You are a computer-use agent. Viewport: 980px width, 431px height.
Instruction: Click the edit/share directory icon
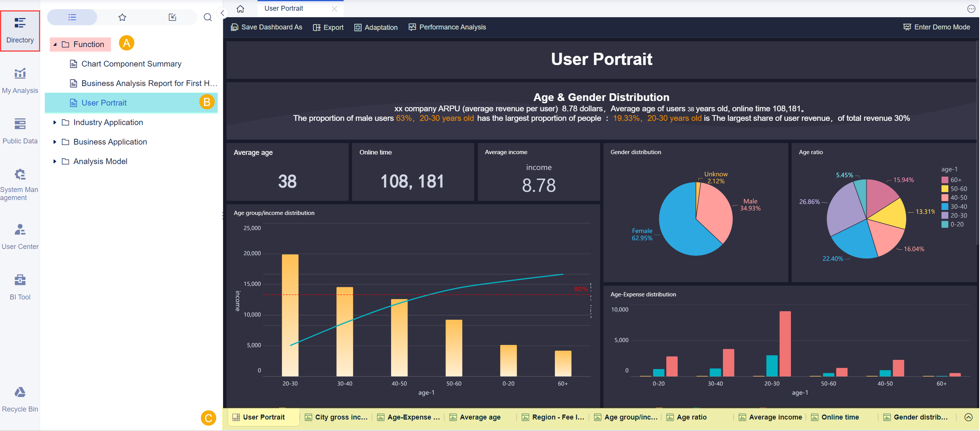point(172,17)
